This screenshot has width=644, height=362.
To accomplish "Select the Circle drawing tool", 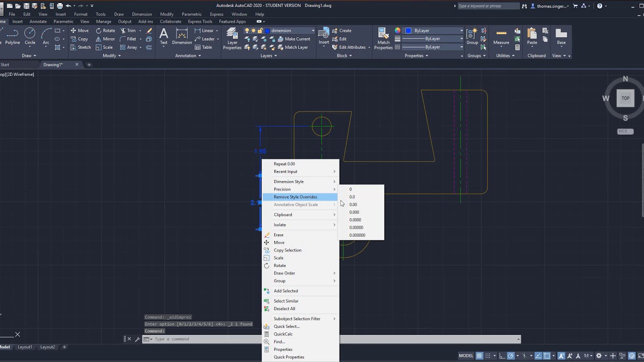I will pos(30,37).
